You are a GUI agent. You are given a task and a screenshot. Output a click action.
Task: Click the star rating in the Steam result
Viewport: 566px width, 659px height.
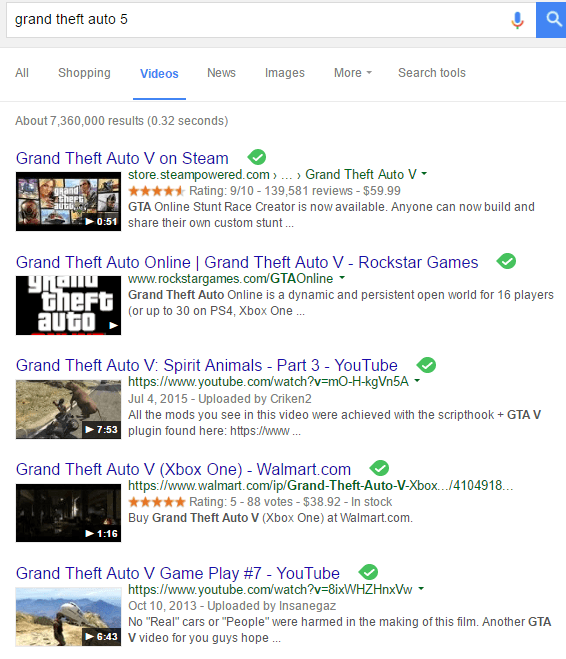[156, 191]
